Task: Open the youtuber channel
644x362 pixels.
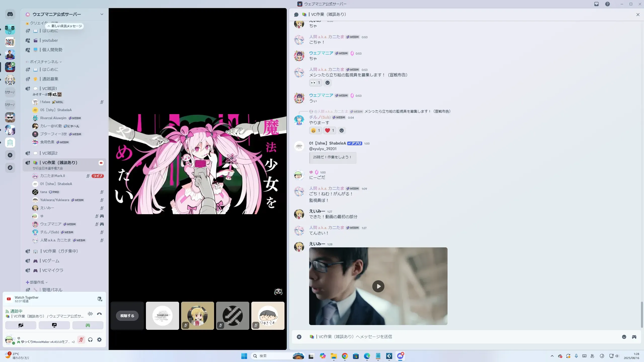Action: coord(50,40)
